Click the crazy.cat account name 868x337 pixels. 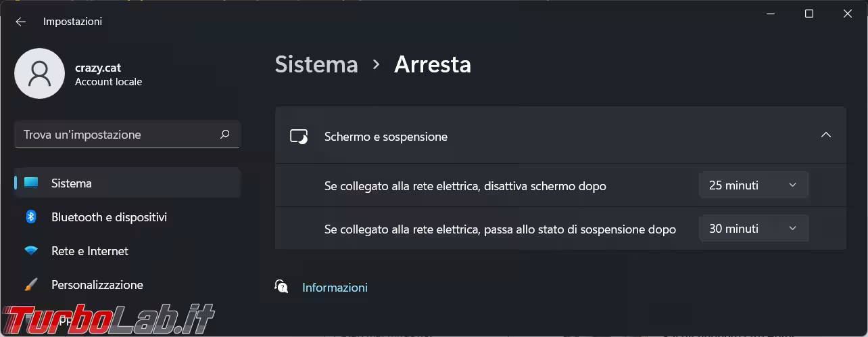coord(98,68)
